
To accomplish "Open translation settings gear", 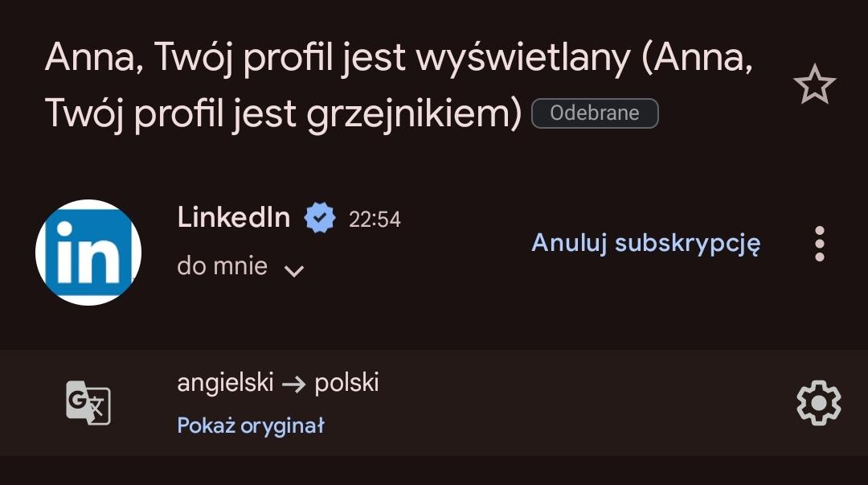I will tap(818, 403).
